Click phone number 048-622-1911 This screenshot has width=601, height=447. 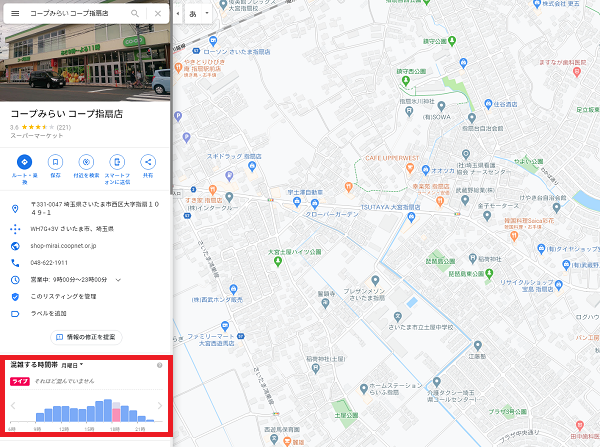point(49,263)
